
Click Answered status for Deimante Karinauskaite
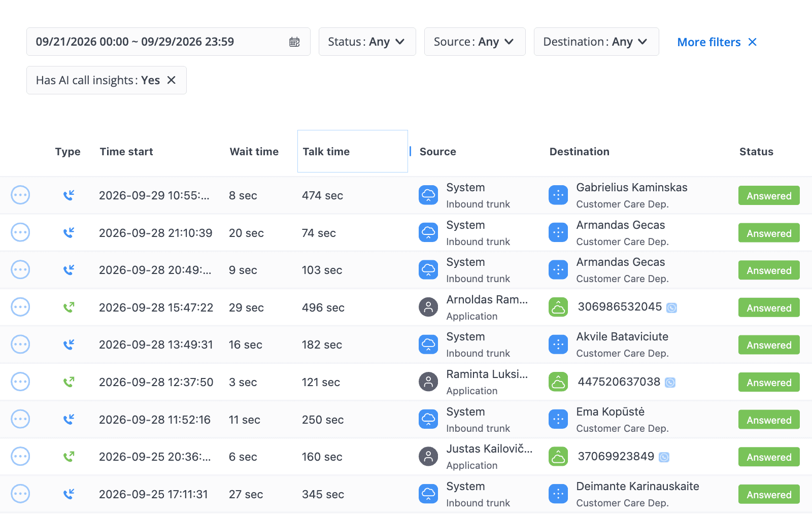pos(769,494)
